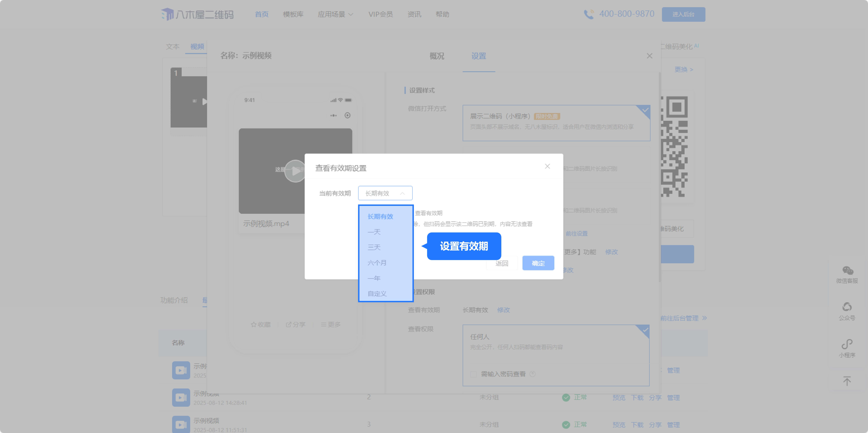Play the 示例视频.mp4 preview video

coord(295,171)
